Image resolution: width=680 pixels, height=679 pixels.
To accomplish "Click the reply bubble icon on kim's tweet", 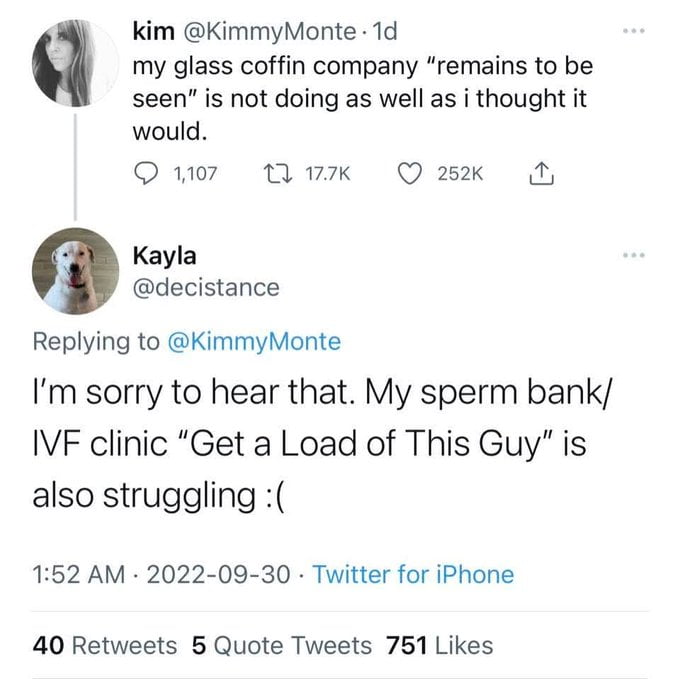I will tap(145, 173).
